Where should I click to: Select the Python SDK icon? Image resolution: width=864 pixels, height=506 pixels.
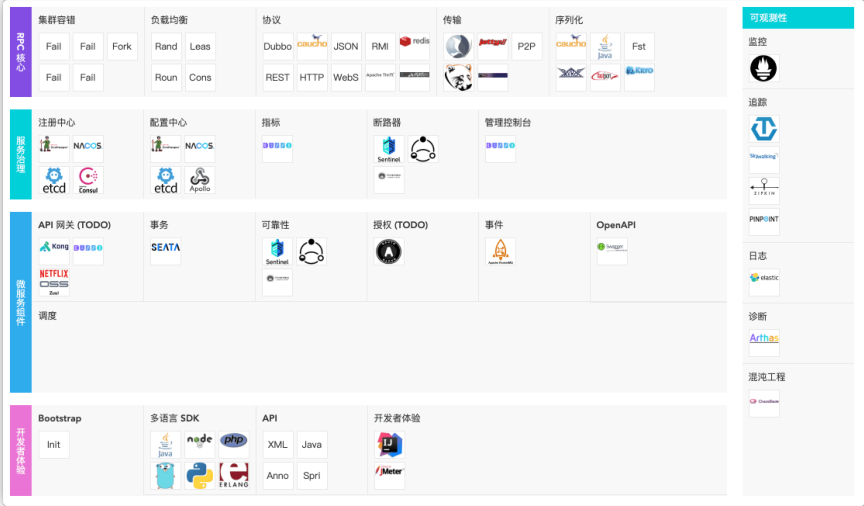point(200,476)
